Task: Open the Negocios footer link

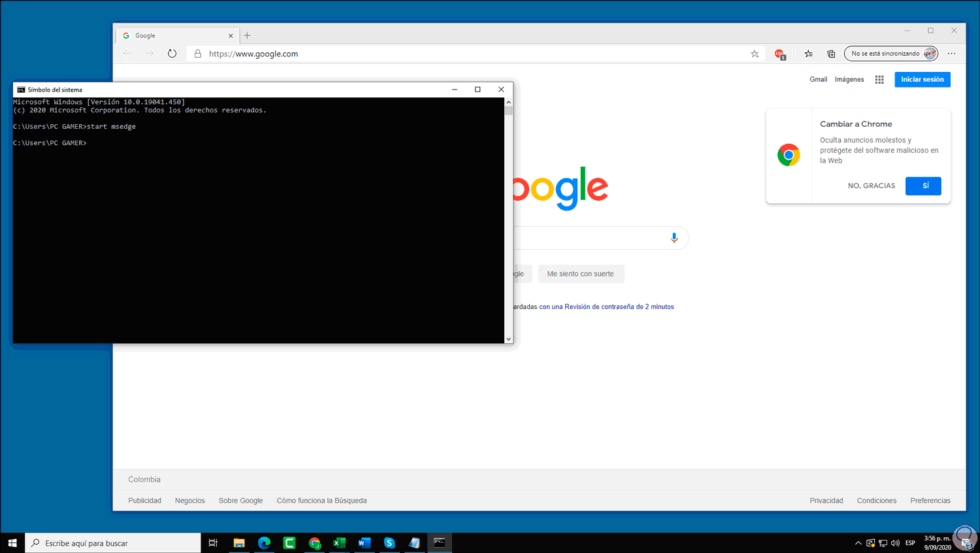Action: [x=190, y=501]
